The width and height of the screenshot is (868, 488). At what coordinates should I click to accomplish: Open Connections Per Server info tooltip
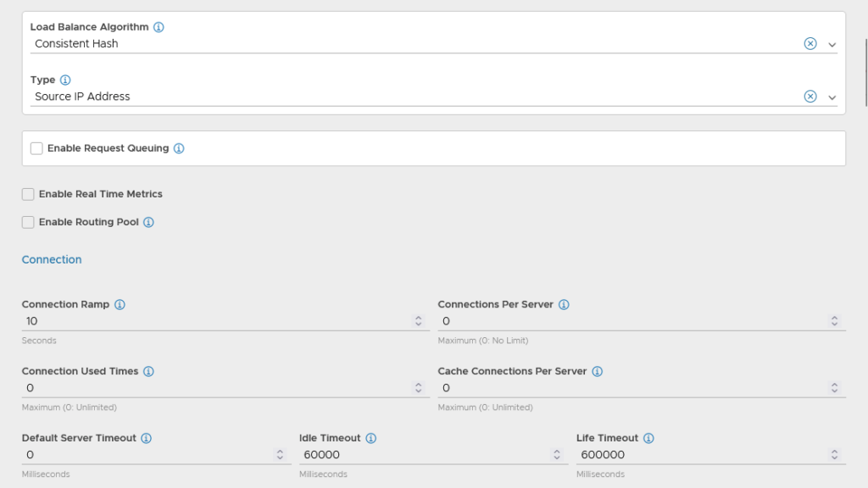tap(564, 305)
